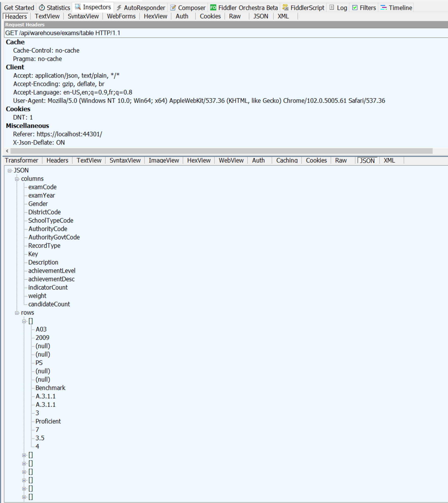Screen dimensions: 448x503
Task: Click the horizontal scrollbar left arrow
Action: (7, 151)
